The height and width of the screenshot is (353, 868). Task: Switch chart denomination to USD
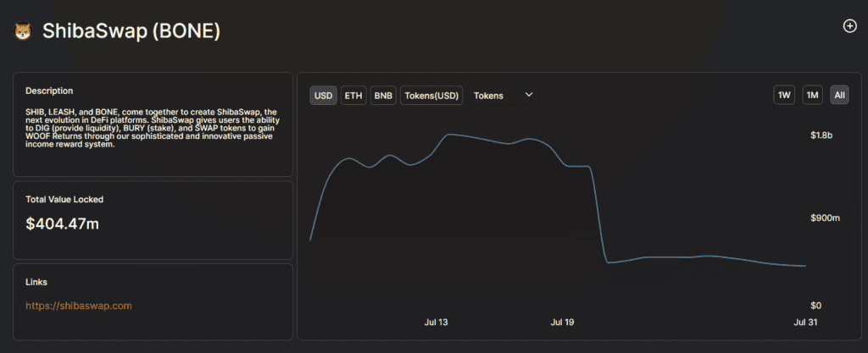click(323, 96)
